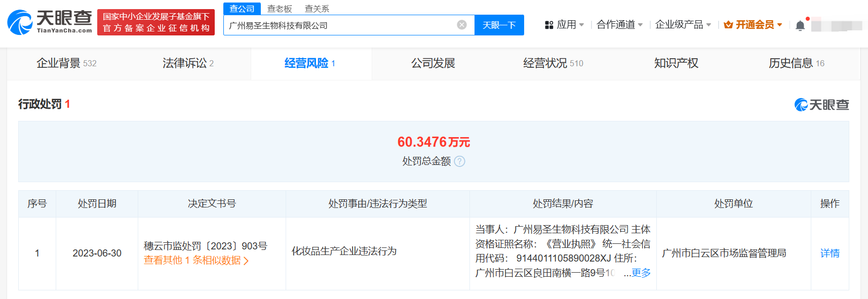868x299 pixels.
Task: Click the 处罚事由/违法行为类型 column header
Action: tap(378, 204)
